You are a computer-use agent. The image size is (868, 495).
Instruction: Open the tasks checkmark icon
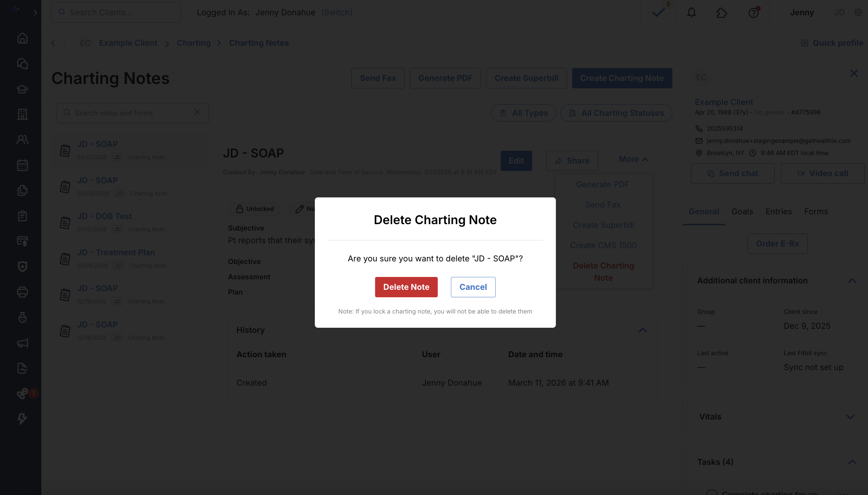659,13
